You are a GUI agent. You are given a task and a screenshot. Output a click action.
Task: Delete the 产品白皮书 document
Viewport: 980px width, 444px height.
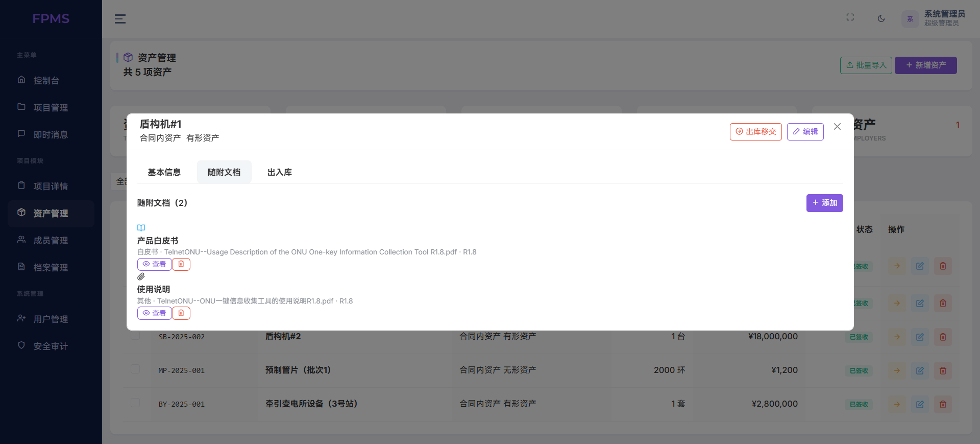(181, 264)
